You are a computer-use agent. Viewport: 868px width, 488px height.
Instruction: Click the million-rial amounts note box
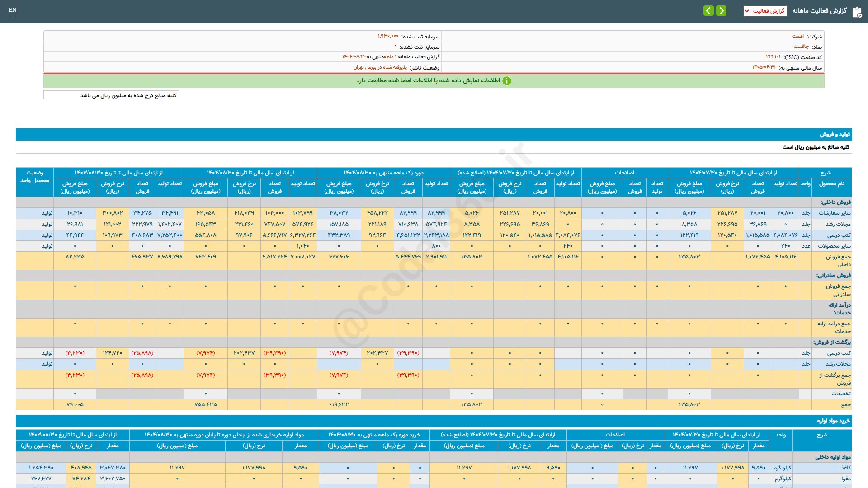(x=111, y=95)
